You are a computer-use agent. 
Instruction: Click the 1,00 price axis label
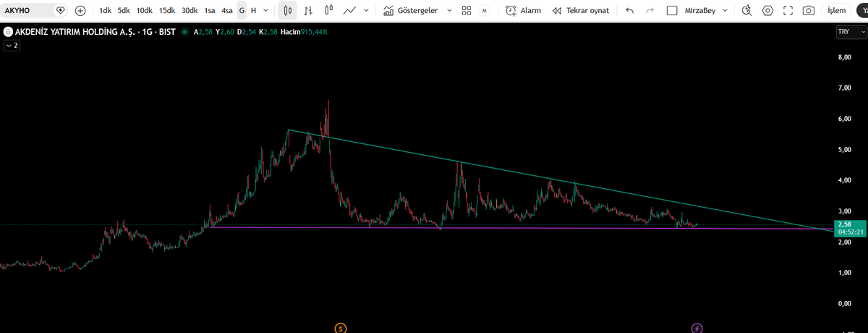[844, 272]
